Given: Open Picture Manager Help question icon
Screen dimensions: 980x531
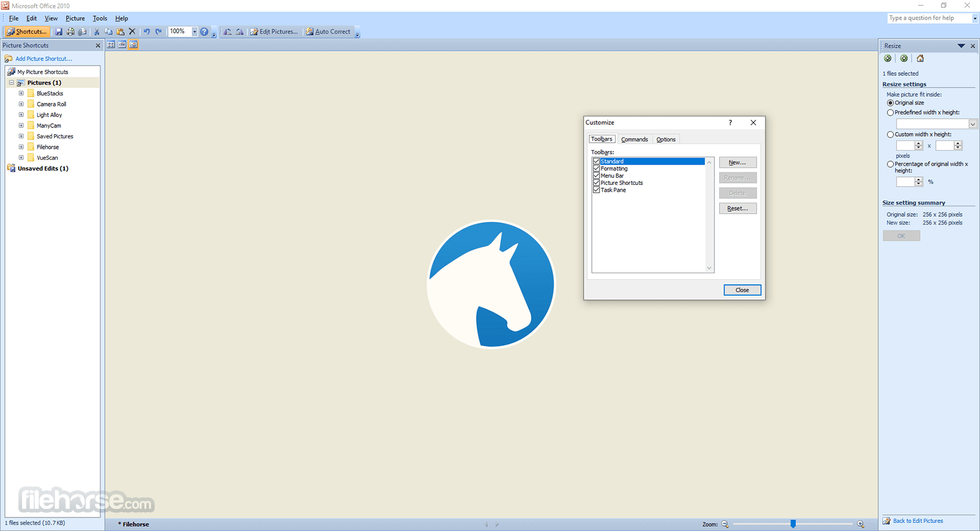Looking at the screenshot, I should (x=204, y=31).
